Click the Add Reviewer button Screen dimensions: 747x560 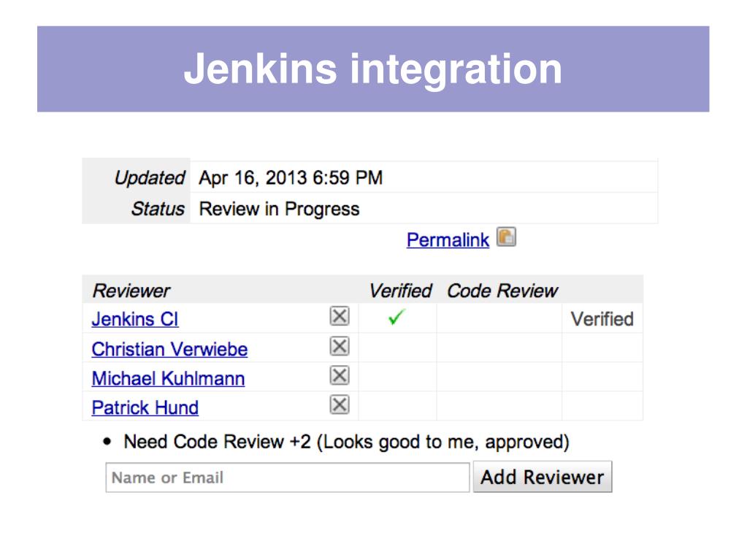click(542, 477)
